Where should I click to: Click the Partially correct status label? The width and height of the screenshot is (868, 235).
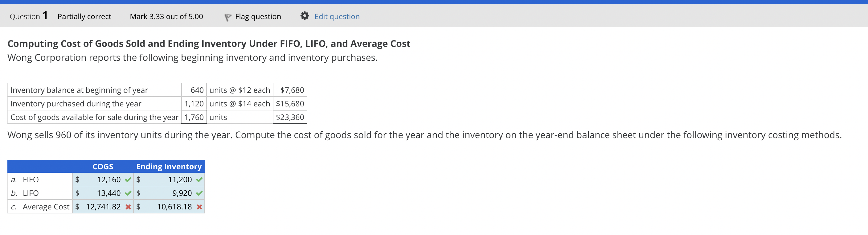point(84,16)
